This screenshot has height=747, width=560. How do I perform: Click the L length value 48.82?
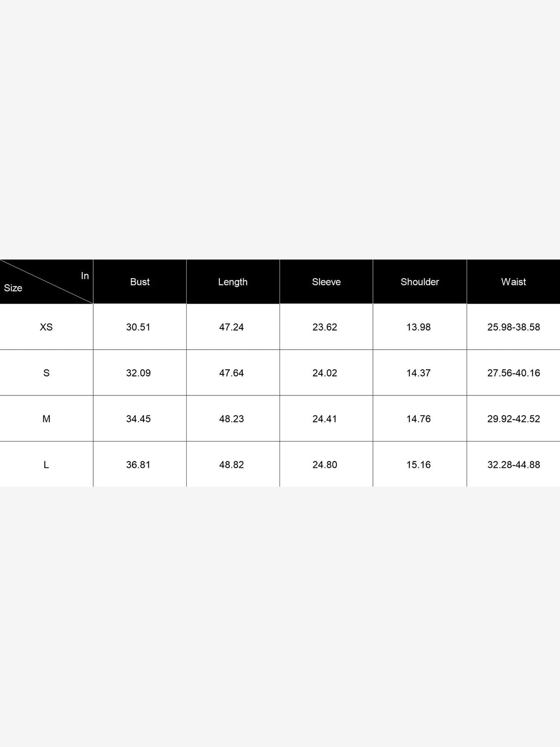tap(231, 465)
